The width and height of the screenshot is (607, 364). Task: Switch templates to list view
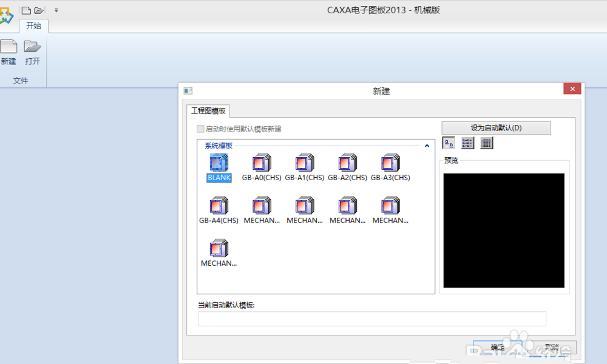pos(467,143)
